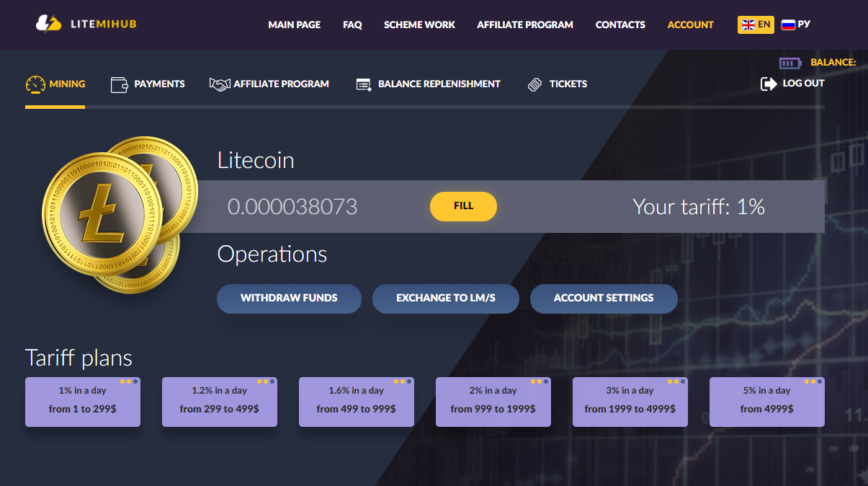The image size is (868, 486).
Task: Select the 1.6% in a day tariff card
Action: (357, 402)
